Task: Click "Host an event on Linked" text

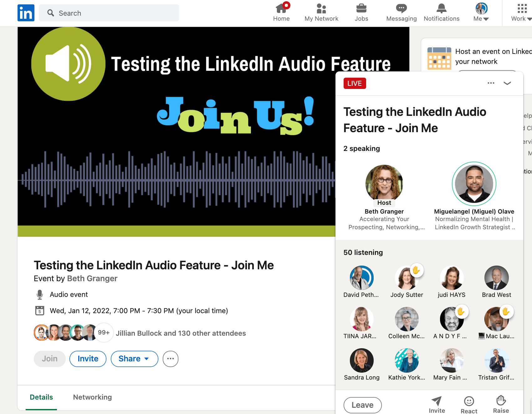Action: point(494,51)
